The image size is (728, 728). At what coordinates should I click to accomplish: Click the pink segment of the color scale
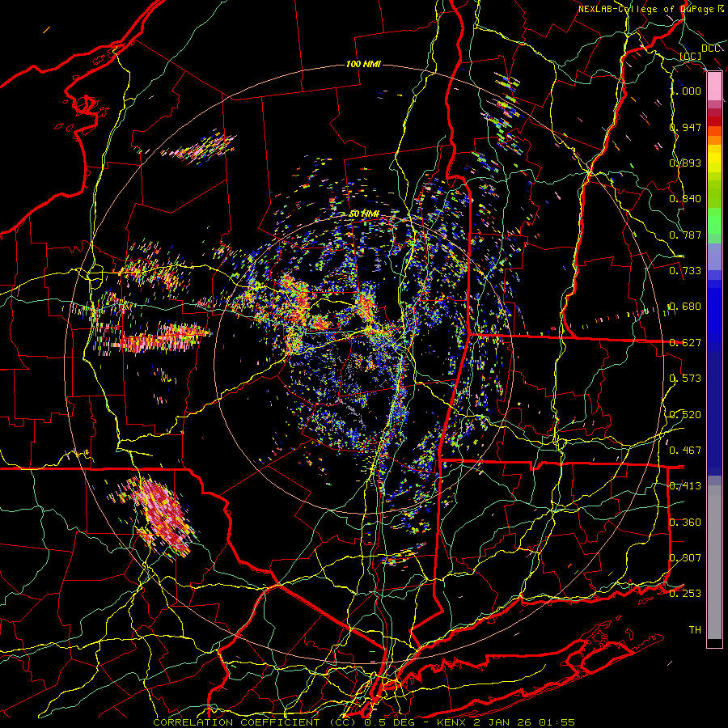point(714,87)
